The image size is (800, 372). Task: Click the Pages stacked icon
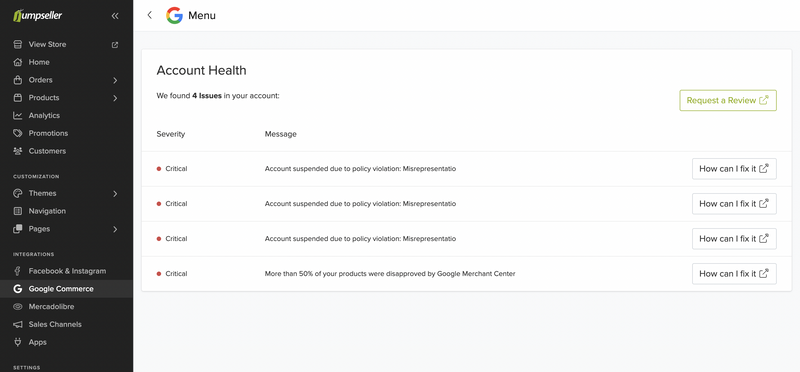point(18,229)
